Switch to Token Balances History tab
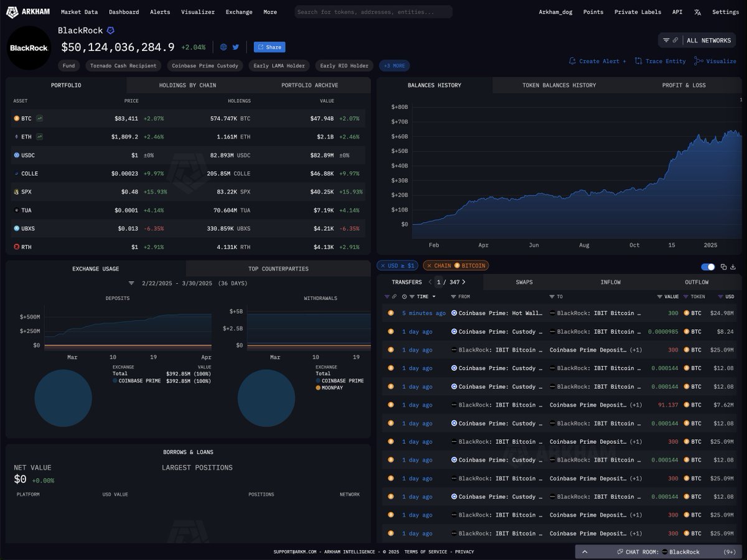Viewport: 747px width, 560px height. pos(559,85)
